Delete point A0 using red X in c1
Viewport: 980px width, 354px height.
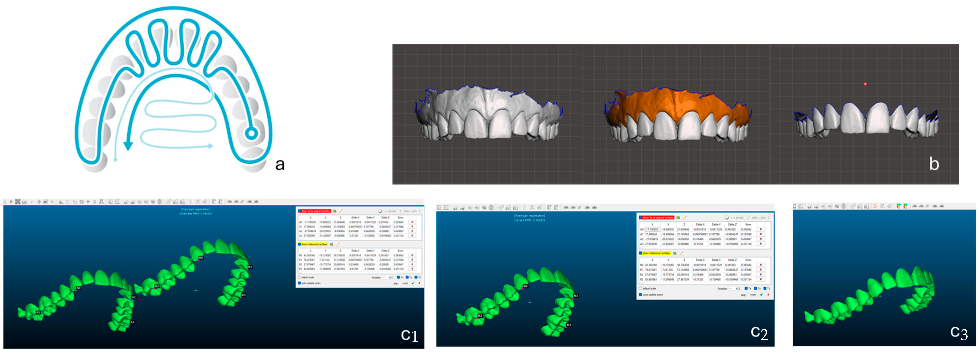point(412,222)
